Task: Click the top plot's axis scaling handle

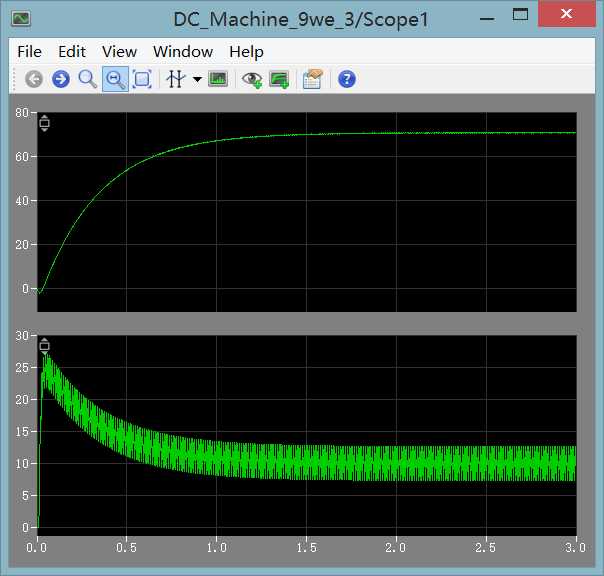Action: coord(44,123)
